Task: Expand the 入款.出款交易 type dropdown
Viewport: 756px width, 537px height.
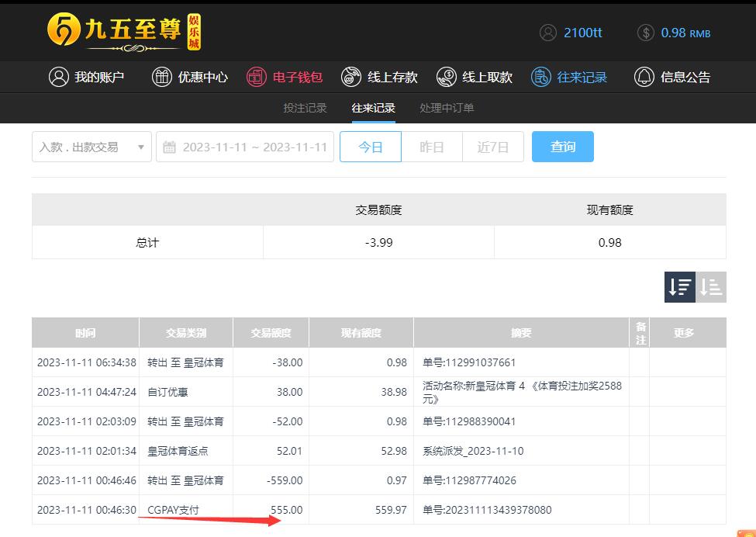Action: pyautogui.click(x=91, y=147)
